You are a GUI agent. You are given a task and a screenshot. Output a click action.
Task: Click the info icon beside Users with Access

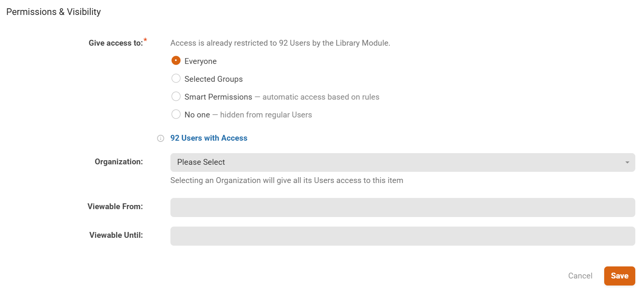tap(160, 138)
